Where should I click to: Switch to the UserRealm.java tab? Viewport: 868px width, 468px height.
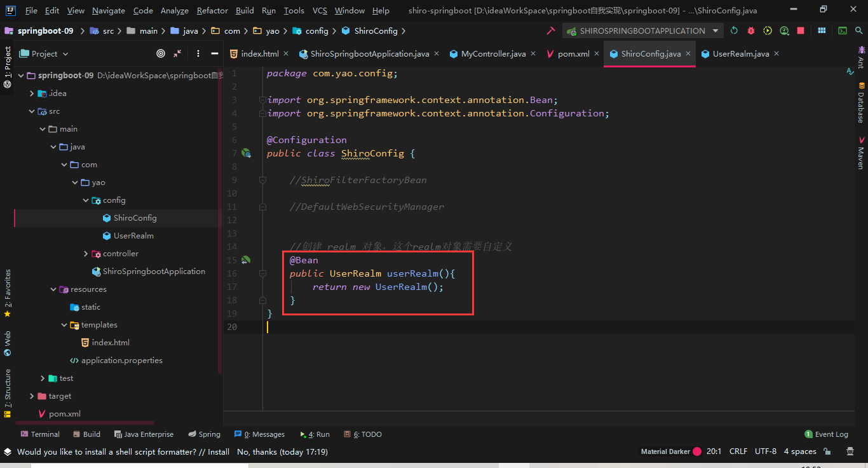(x=740, y=54)
